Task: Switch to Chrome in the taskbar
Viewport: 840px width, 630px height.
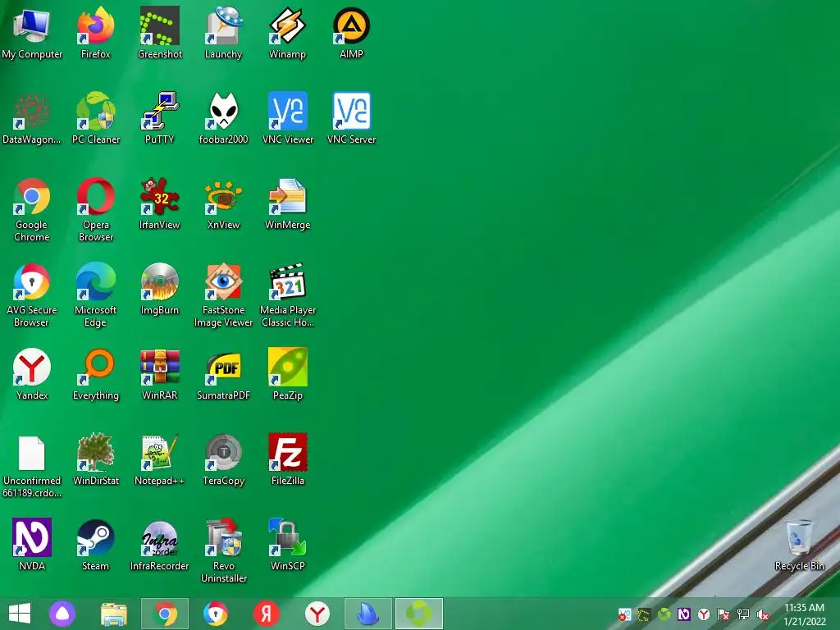Action: [x=164, y=614]
